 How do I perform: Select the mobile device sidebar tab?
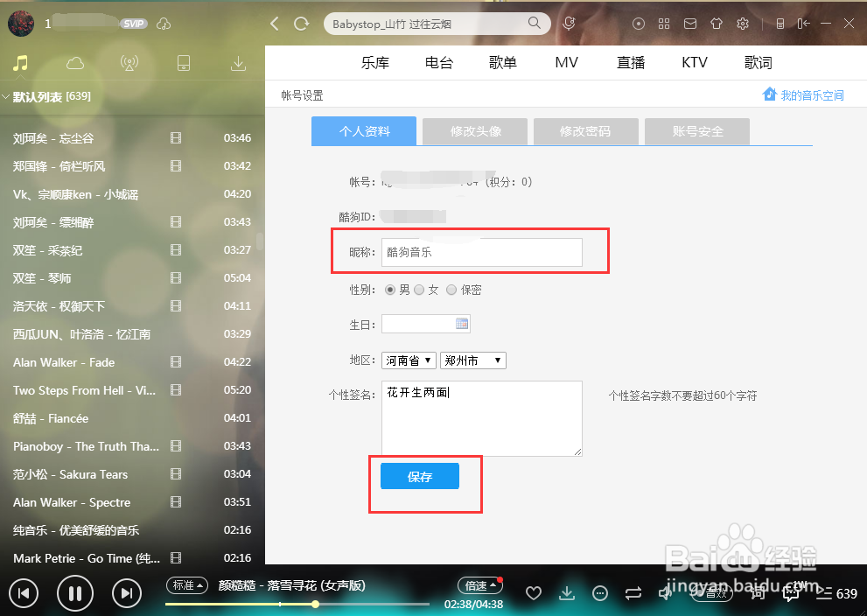(184, 63)
